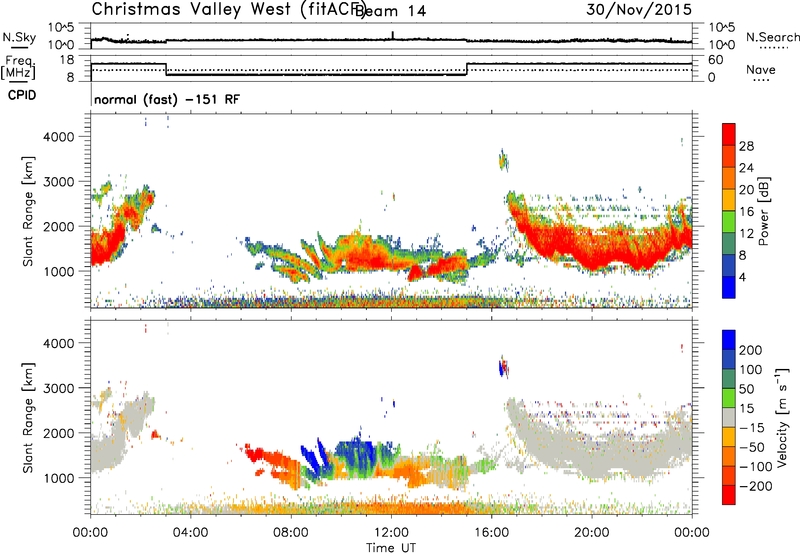Click the '200' tick on velocity scale
Viewport: 800px width, 554px height.
coord(751,350)
